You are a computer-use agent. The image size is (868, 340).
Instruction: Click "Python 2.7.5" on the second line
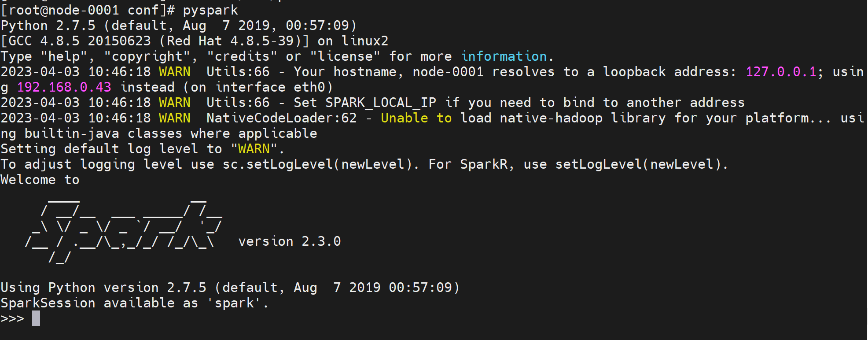48,26
